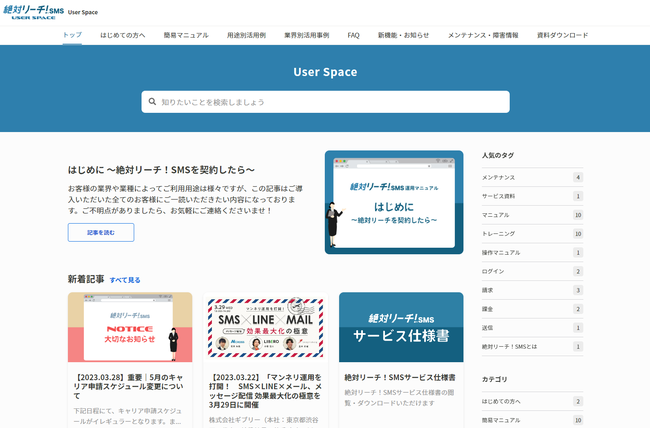The height and width of the screenshot is (429, 650).
Task: Open the 絶対リーチ!SMSサービス仕様書 article title
Action: 399,378
